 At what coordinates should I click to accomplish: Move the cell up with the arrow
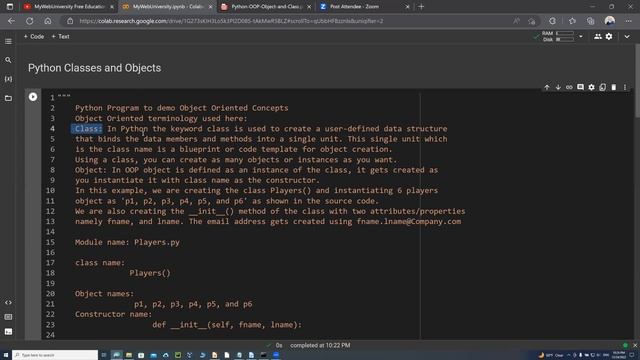[547, 87]
